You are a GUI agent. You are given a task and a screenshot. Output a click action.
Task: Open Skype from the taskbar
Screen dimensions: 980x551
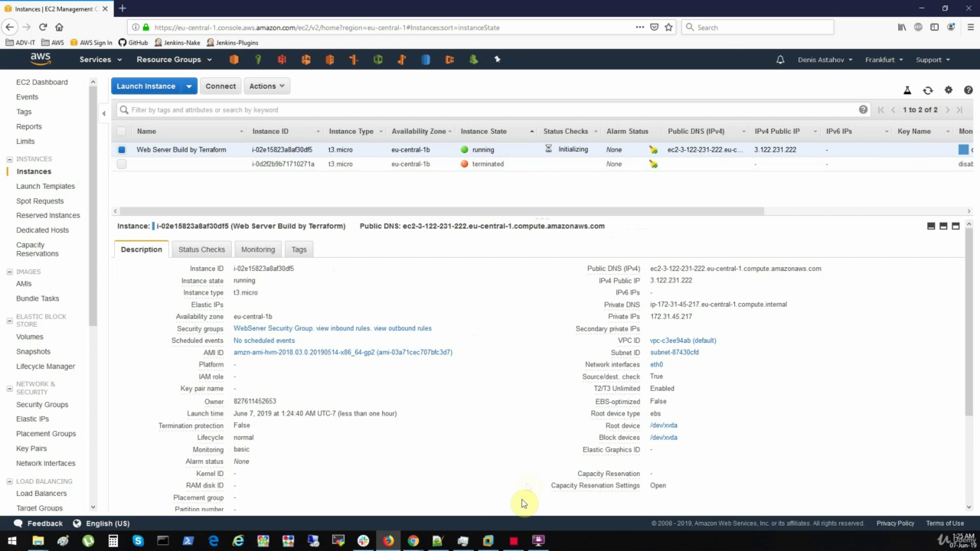pos(138,541)
